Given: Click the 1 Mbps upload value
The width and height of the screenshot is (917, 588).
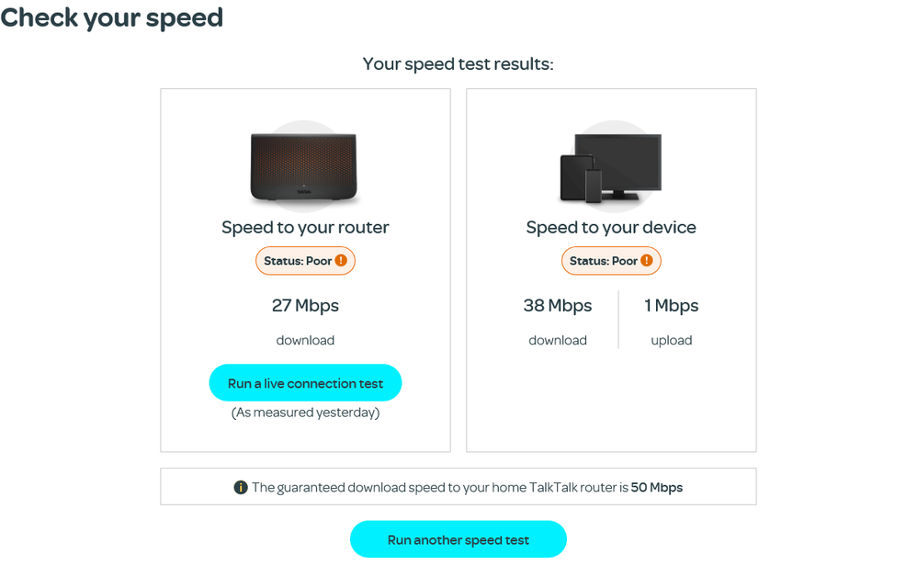Looking at the screenshot, I should pyautogui.click(x=672, y=306).
